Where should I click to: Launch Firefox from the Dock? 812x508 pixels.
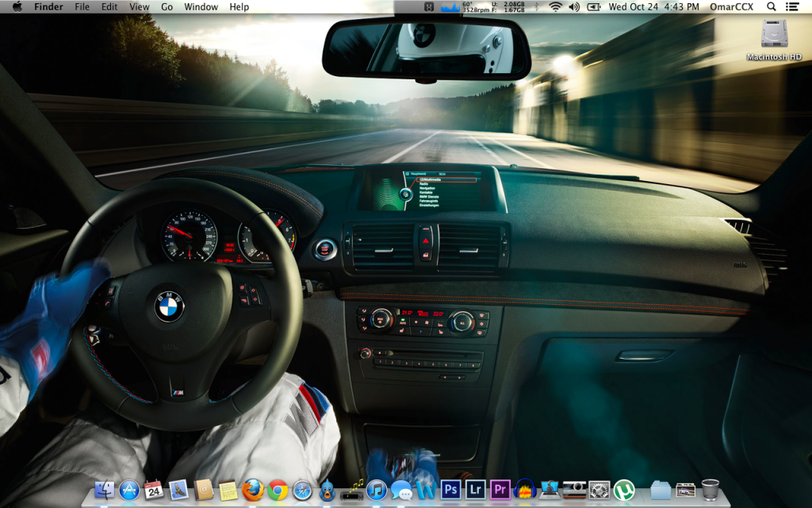pos(253,490)
